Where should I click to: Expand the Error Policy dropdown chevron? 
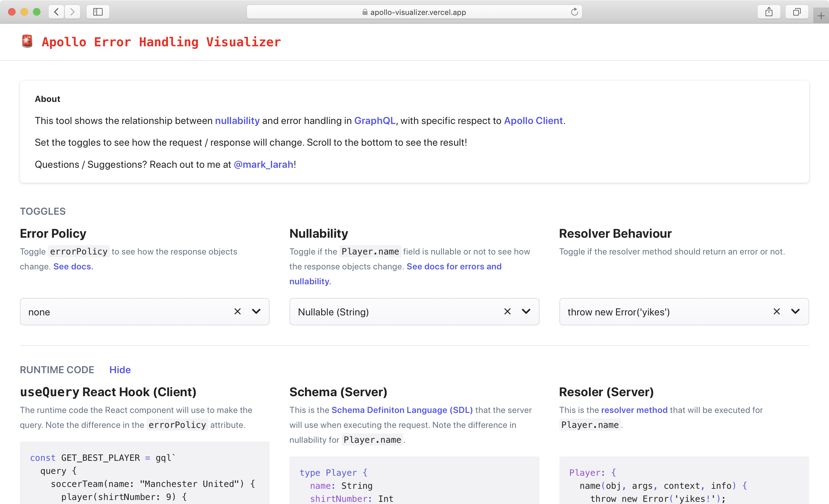click(x=256, y=312)
